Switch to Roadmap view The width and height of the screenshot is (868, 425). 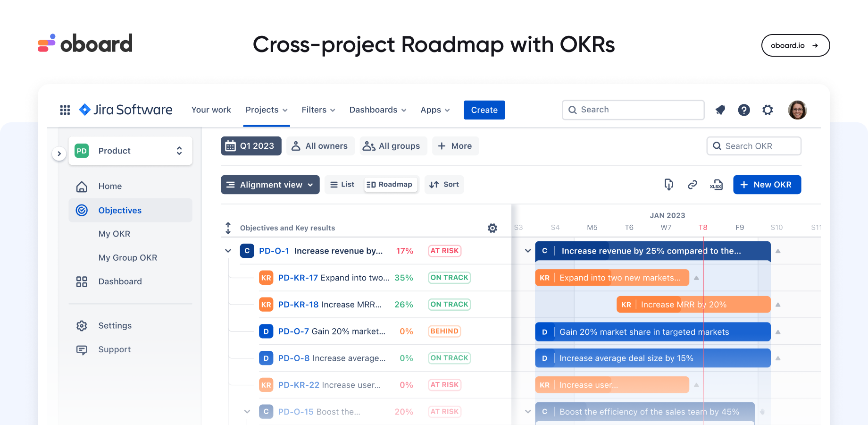coord(390,185)
